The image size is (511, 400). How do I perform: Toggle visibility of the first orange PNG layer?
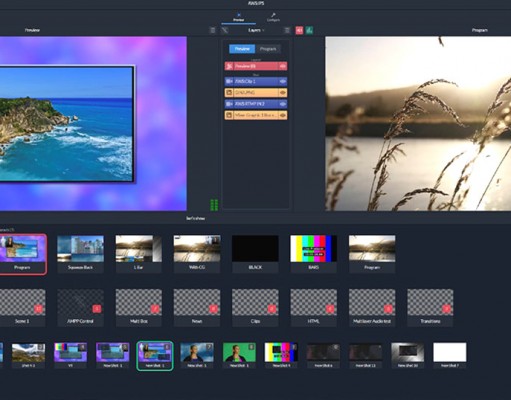[x=283, y=93]
